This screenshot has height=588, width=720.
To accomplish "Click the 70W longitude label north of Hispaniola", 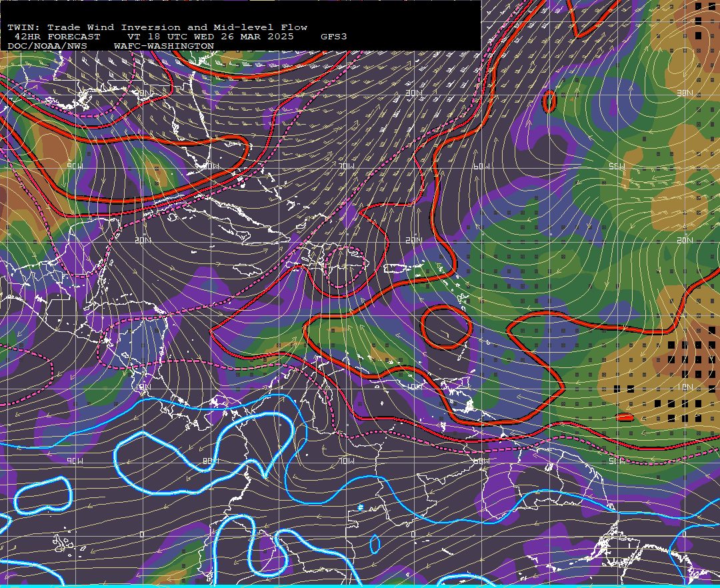I will (347, 166).
